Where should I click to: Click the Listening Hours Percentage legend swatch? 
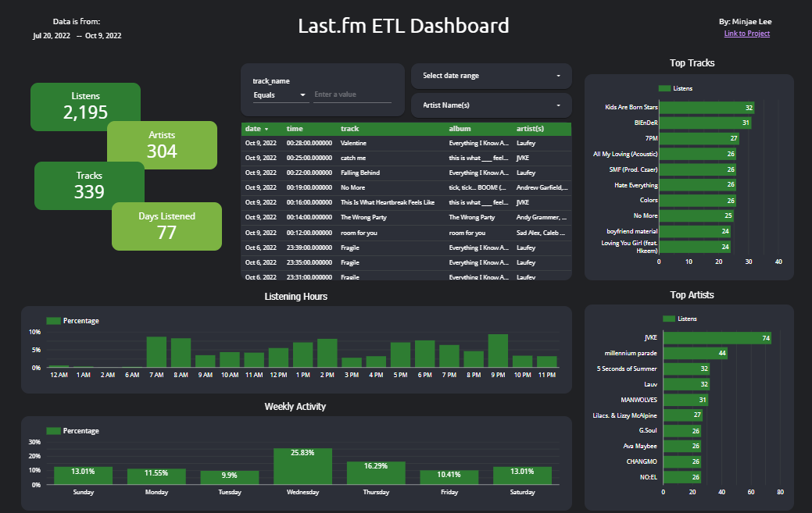(x=53, y=321)
